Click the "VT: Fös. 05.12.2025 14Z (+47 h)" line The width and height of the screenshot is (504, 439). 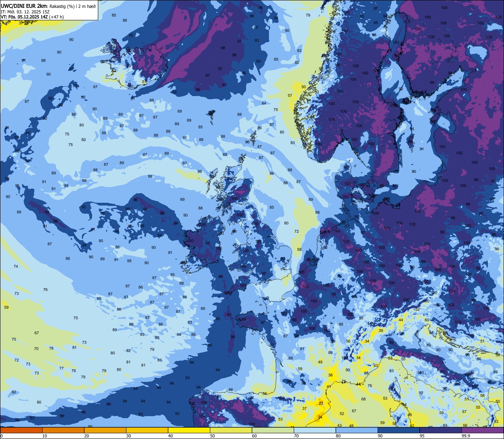[x=32, y=17]
